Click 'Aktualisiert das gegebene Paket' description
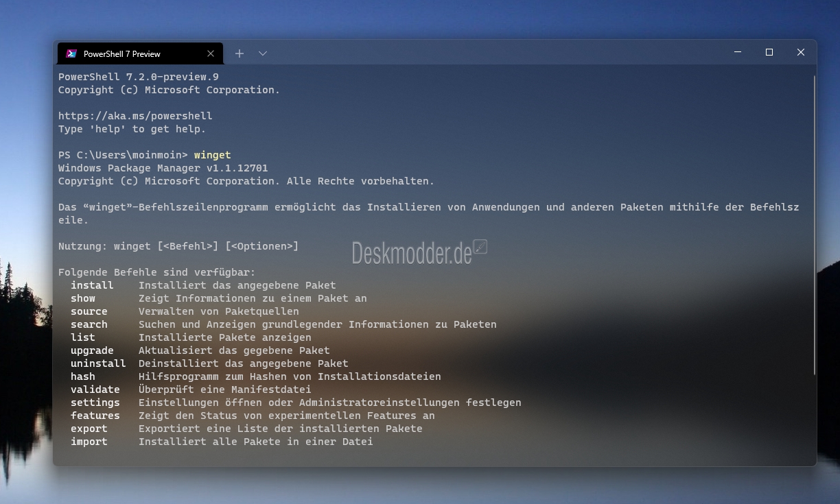Viewport: 840px width, 504px height. pyautogui.click(x=234, y=350)
